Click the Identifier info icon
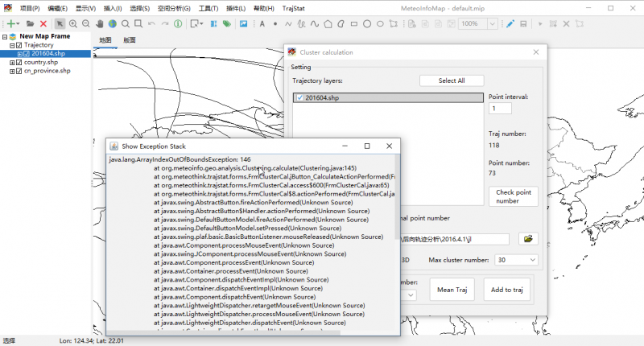This screenshot has width=644, height=346. point(178,24)
